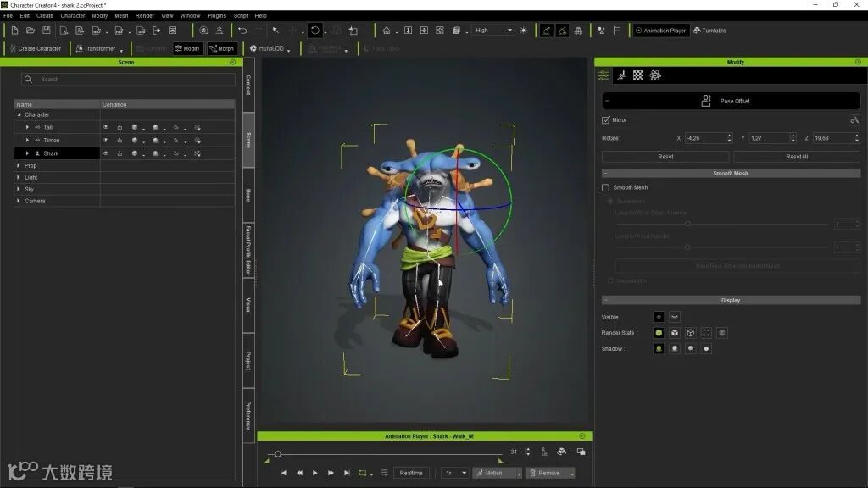868x488 pixels.
Task: Open the High quality dropdown
Action: pos(493,30)
